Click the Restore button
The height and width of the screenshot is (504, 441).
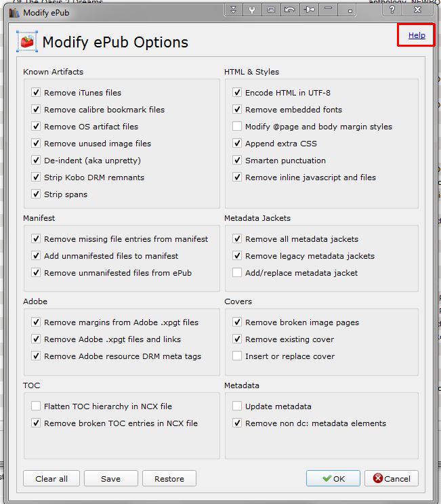click(169, 478)
